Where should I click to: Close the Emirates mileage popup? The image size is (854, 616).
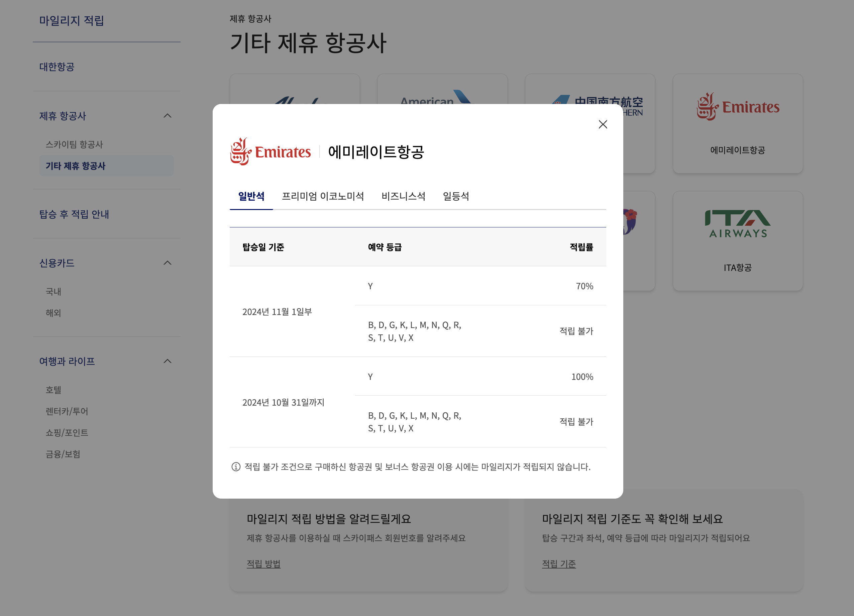point(603,124)
